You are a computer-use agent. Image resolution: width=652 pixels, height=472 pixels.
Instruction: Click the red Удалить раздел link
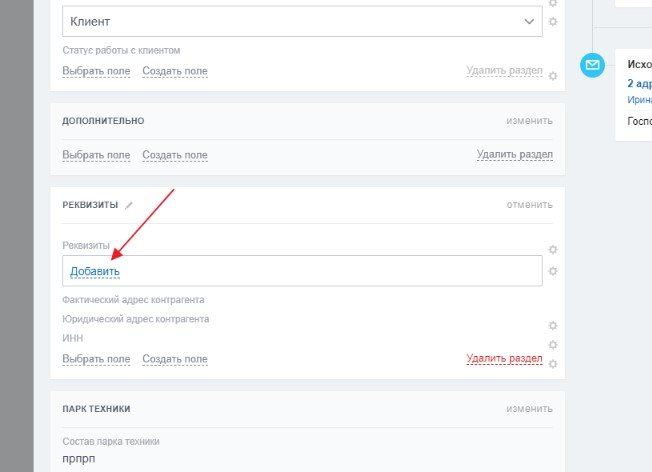(504, 358)
